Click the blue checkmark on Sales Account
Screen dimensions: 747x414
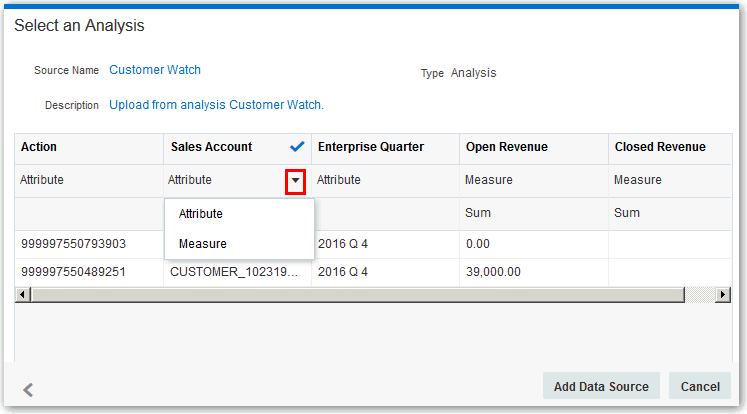tap(297, 147)
